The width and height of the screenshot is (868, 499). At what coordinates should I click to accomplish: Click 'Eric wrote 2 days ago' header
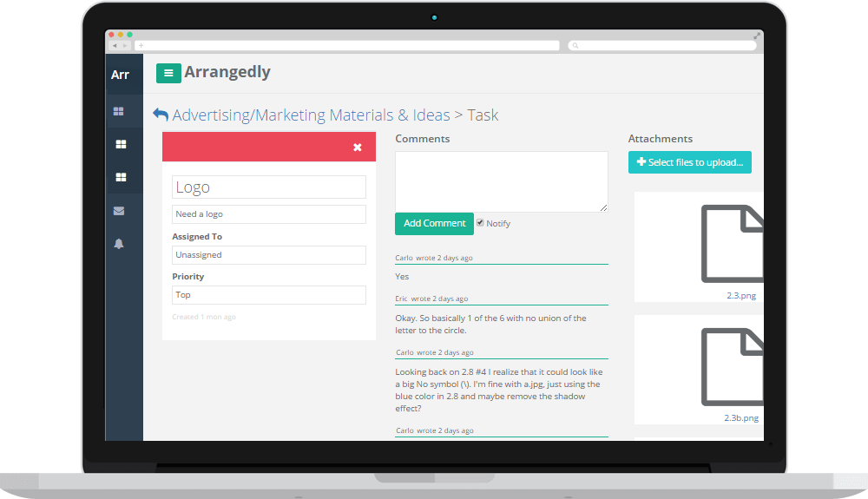coord(431,299)
